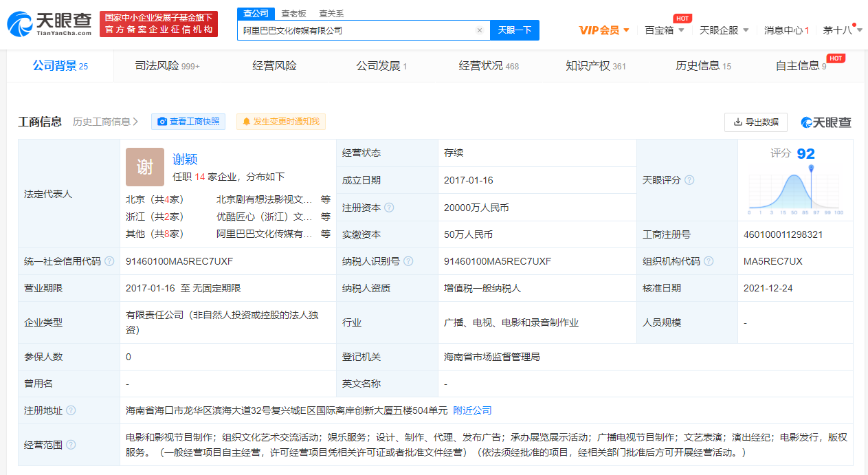Click 查看工商快照 snapshot button

(188, 122)
